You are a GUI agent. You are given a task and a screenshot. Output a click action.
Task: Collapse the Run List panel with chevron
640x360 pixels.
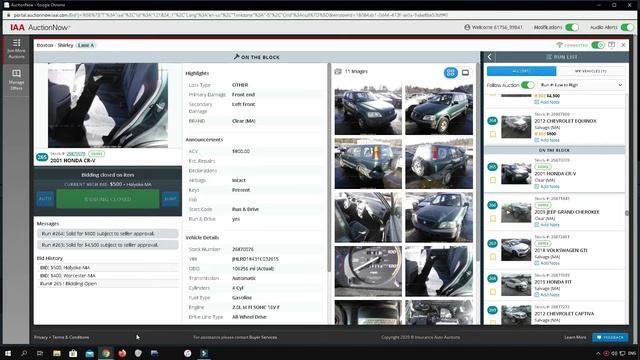pyautogui.click(x=490, y=57)
